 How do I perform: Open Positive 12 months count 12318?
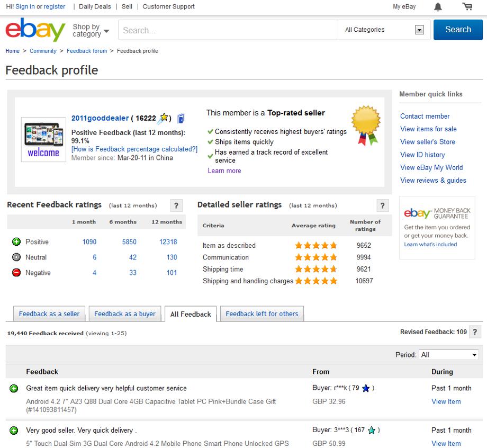(168, 241)
